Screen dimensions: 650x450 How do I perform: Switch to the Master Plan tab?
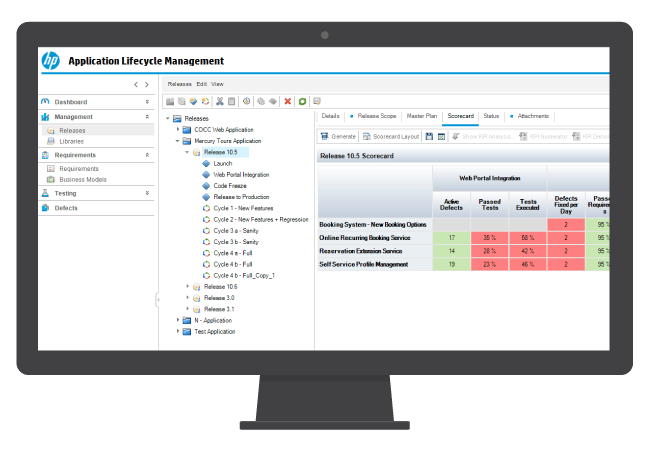[422, 116]
